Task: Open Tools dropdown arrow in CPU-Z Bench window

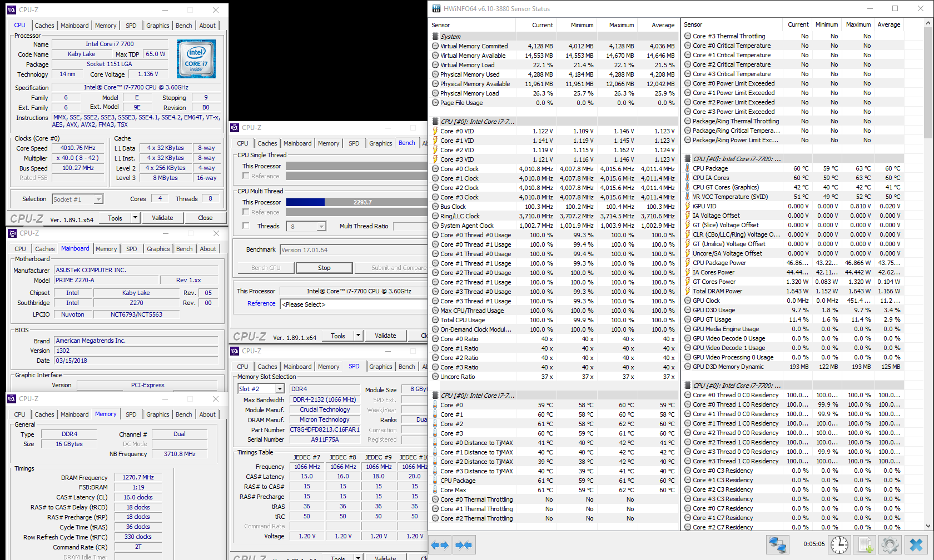Action: click(358, 336)
